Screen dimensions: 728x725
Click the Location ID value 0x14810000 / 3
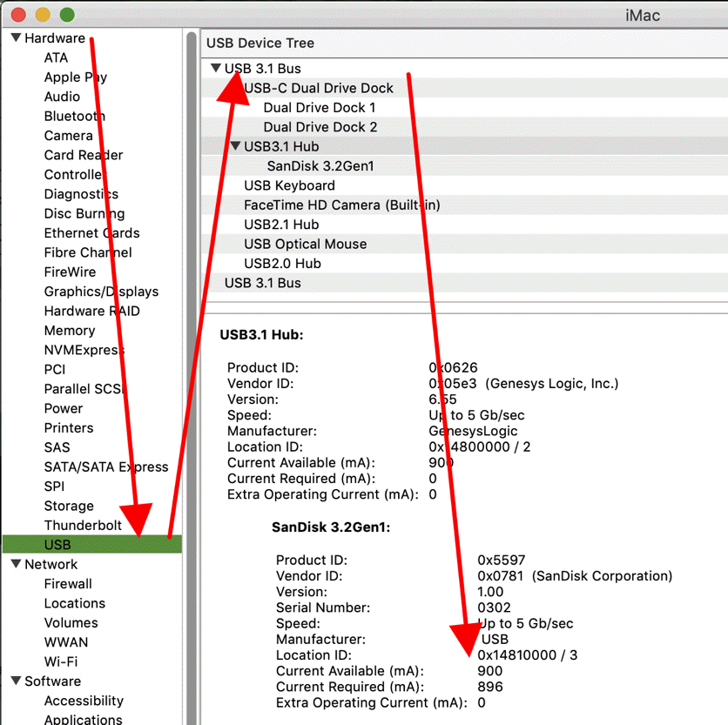pos(528,655)
